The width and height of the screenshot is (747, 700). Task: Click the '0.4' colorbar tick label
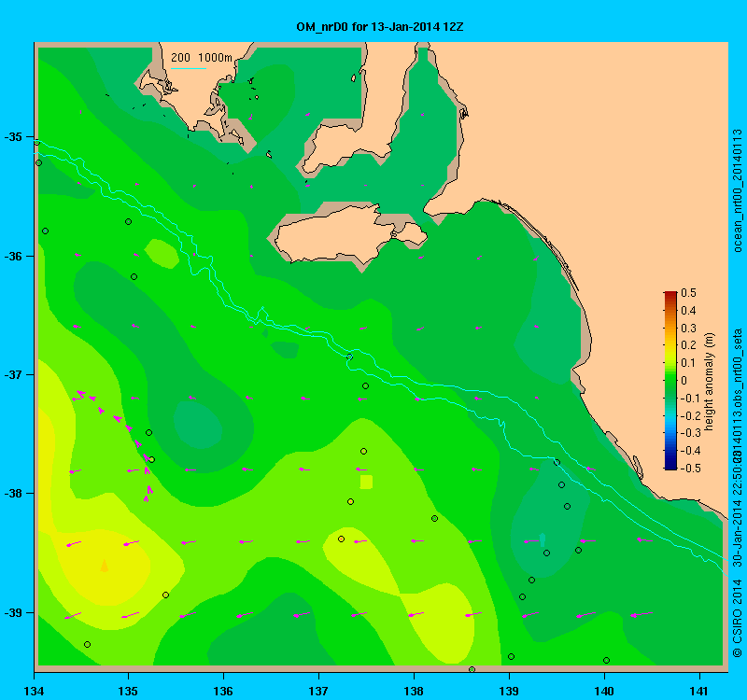click(x=688, y=311)
